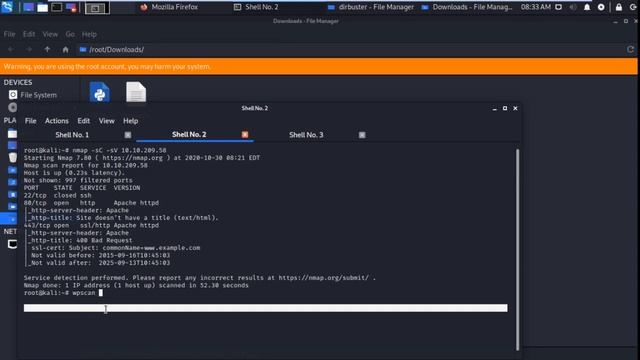Click the lock screen icon
The width and height of the screenshot is (640, 360).
(x=619, y=7)
